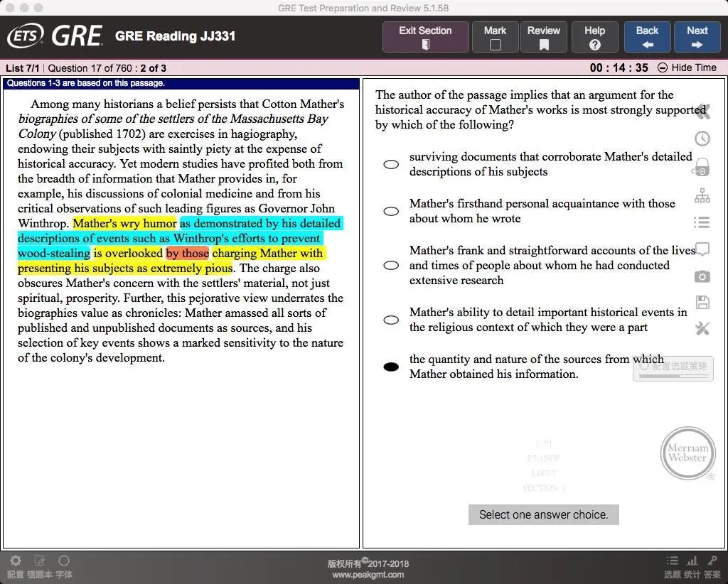The width and height of the screenshot is (728, 584).
Task: Open Help
Action: tap(595, 37)
